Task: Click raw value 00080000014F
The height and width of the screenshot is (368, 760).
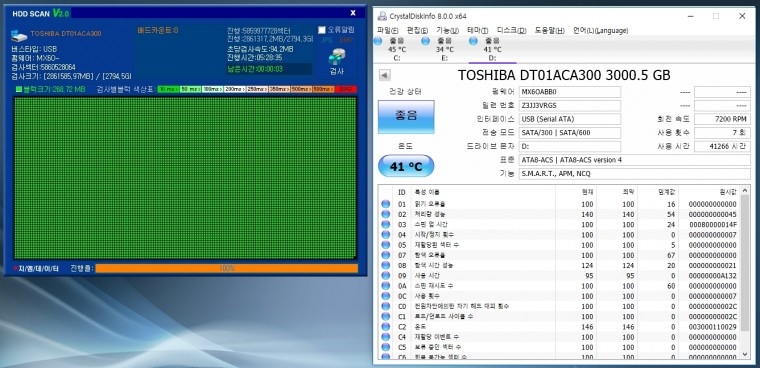Action: tap(712, 224)
